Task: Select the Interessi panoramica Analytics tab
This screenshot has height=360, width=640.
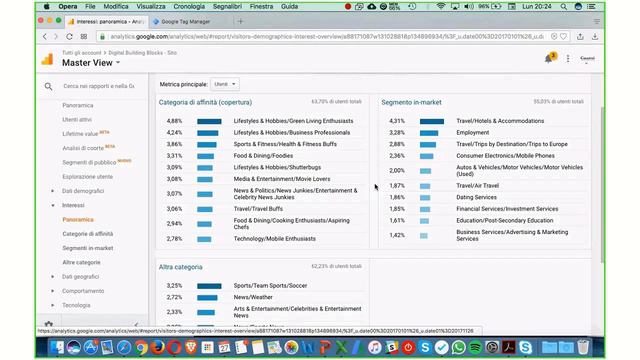Action: point(107,22)
